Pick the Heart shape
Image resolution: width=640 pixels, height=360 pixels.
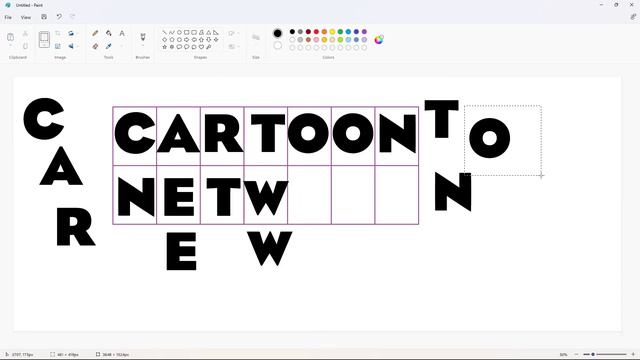tap(201, 47)
